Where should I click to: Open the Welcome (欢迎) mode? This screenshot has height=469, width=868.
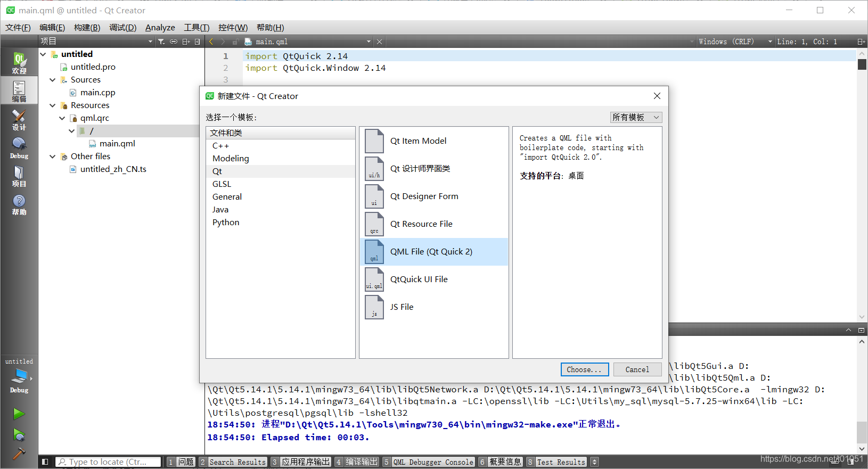[x=19, y=62]
